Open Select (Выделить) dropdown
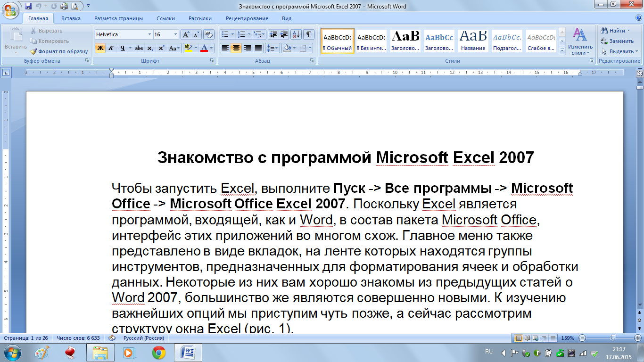Screen dimensions: 644x362 tap(619, 51)
